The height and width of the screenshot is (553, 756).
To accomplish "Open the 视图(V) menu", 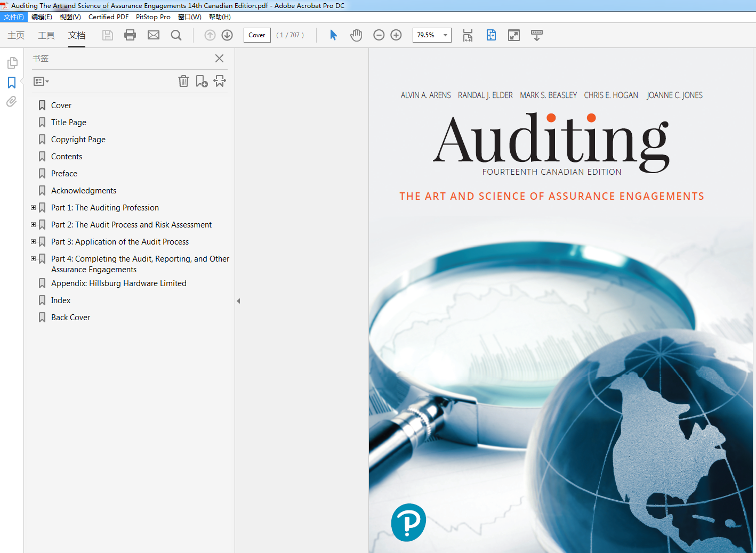I will tap(70, 17).
